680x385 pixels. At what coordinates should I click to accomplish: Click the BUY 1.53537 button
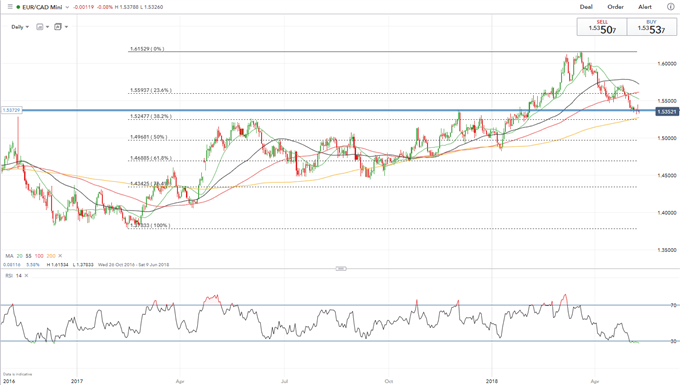[x=651, y=27]
